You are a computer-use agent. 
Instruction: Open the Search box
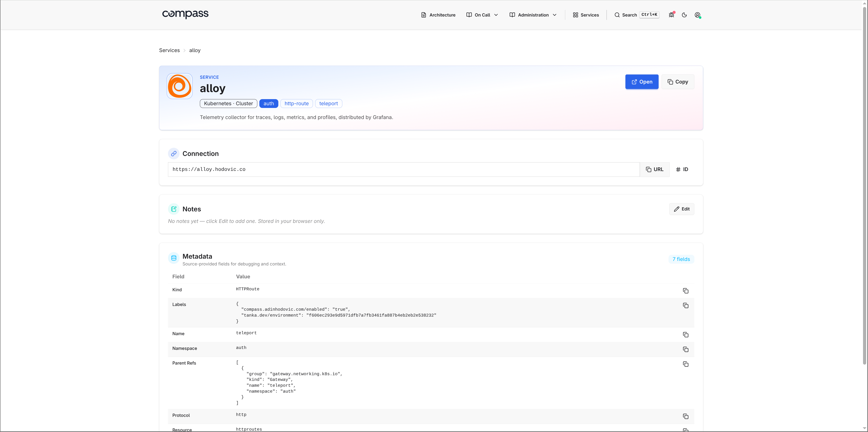click(636, 15)
